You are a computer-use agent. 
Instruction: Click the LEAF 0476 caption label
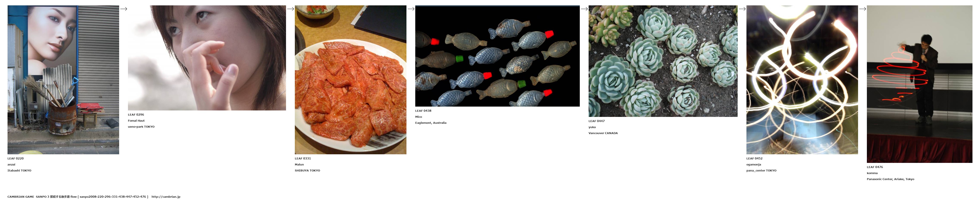(x=875, y=167)
